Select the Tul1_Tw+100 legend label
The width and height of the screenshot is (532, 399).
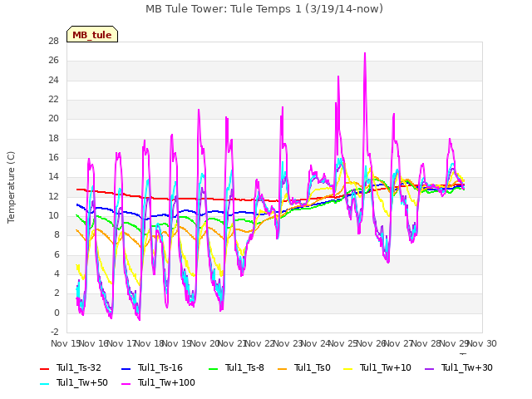[x=166, y=382]
